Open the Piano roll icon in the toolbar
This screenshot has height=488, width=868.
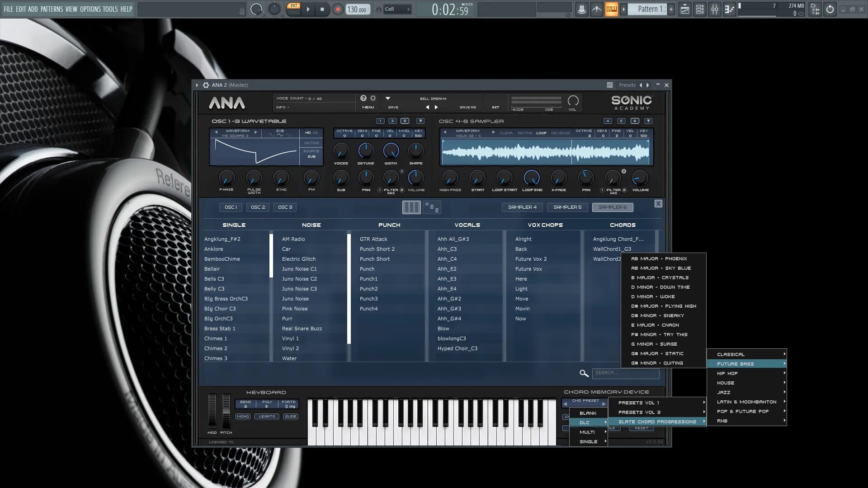(729, 9)
